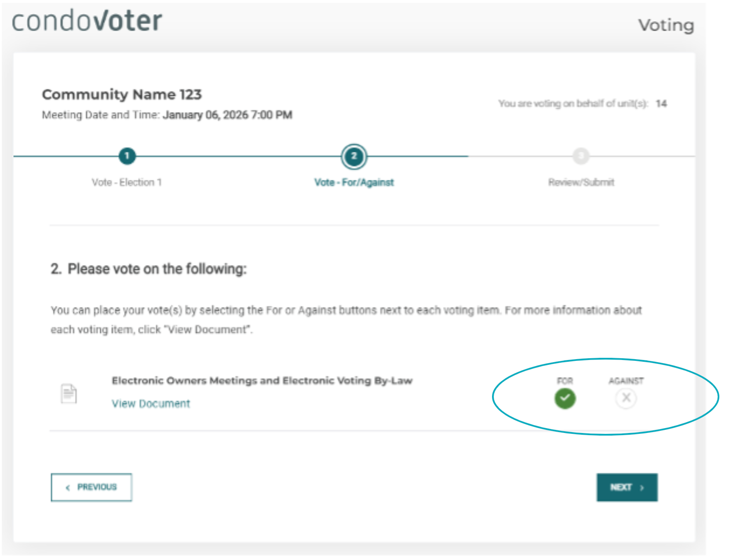This screenshot has width=729, height=560.
Task: Select the green FOR checkmark vote
Action: pyautogui.click(x=565, y=399)
